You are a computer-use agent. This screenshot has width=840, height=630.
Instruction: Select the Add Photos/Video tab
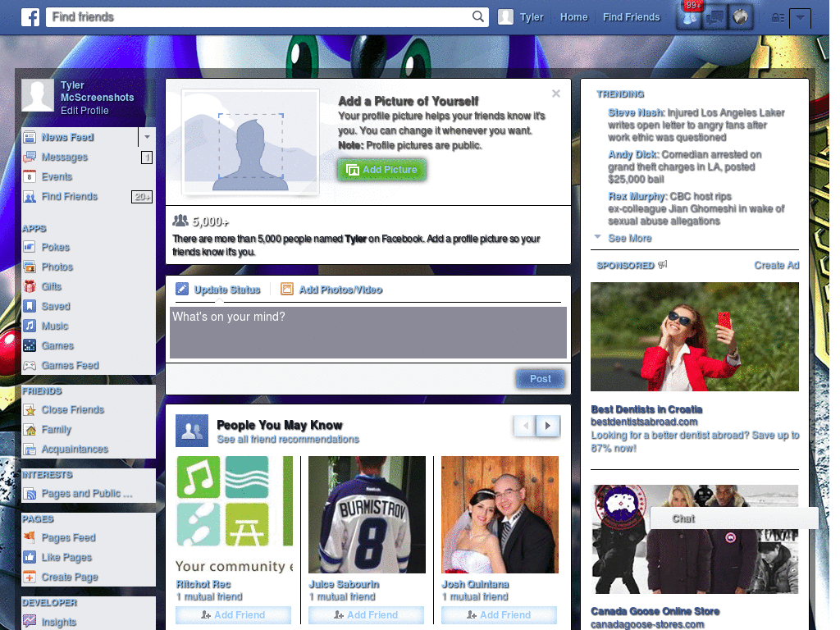[x=331, y=290]
